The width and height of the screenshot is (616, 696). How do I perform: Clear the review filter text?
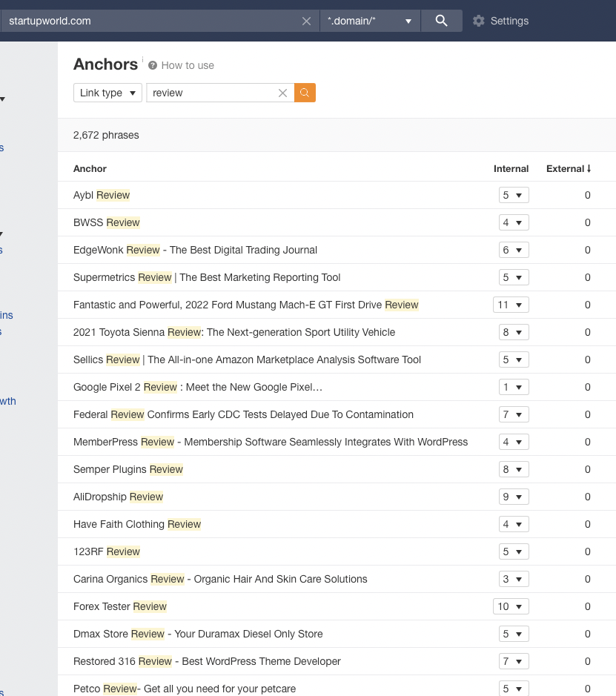pyautogui.click(x=282, y=93)
